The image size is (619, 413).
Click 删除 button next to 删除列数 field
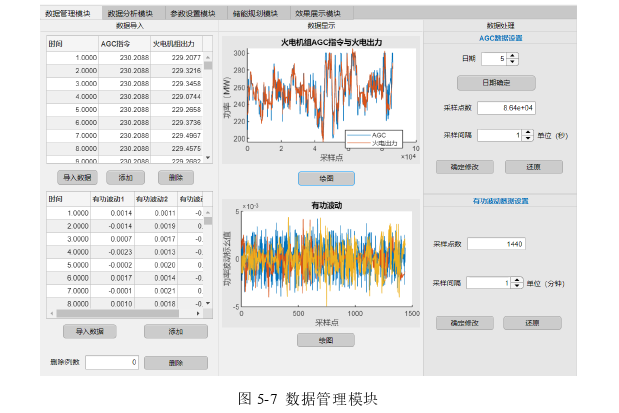point(176,363)
